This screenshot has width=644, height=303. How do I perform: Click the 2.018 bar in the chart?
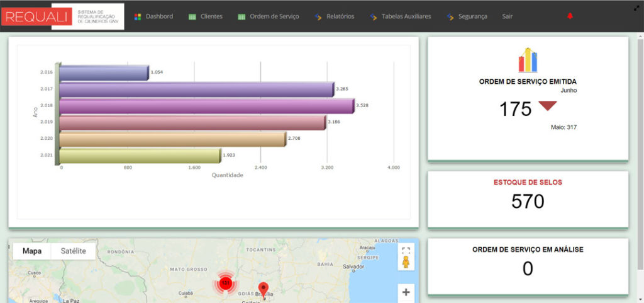[x=206, y=106]
